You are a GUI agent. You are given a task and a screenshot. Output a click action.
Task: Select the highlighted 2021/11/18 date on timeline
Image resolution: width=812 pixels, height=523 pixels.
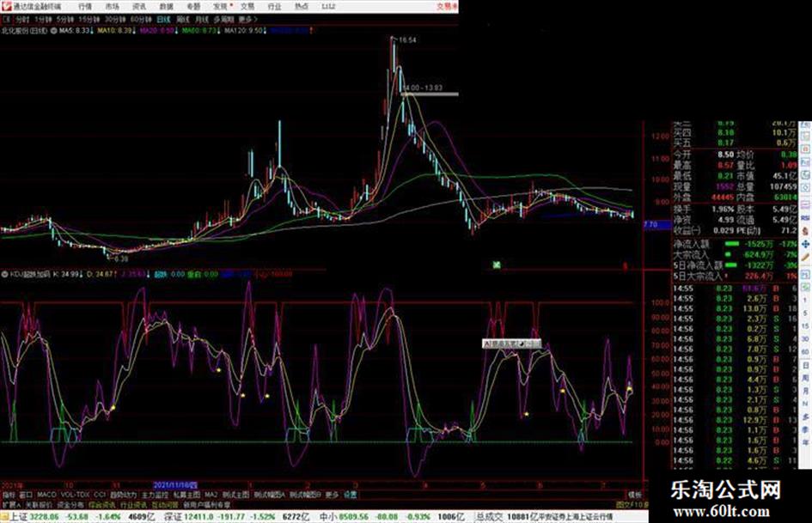tap(175, 485)
